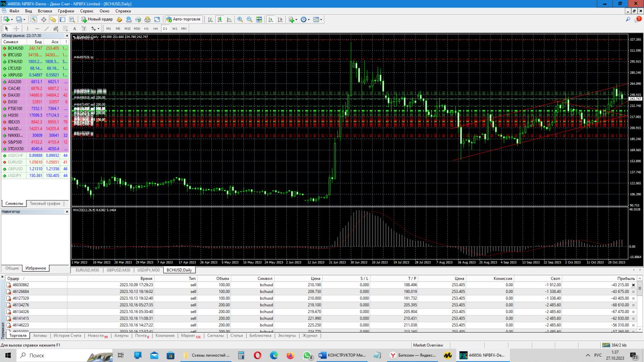Toggle the Авто-торговля button
644x362 pixels.
[x=183, y=20]
